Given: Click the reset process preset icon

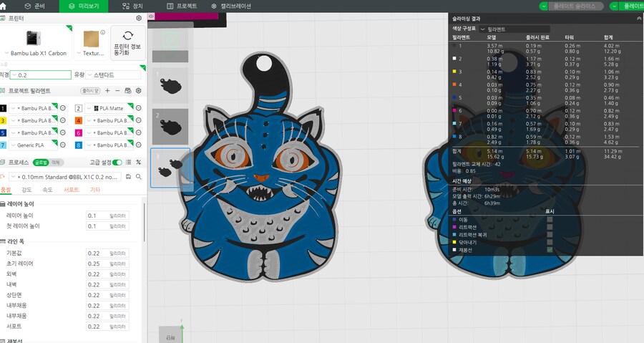Looking at the screenshot, I should 2,177.
